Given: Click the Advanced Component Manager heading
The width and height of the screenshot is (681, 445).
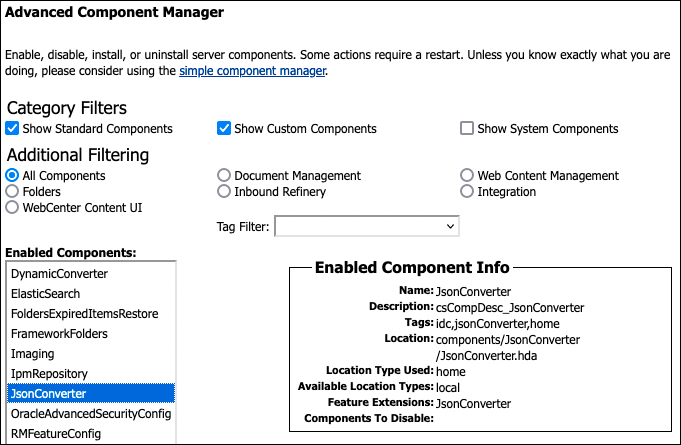Looking at the screenshot, I should click(115, 12).
